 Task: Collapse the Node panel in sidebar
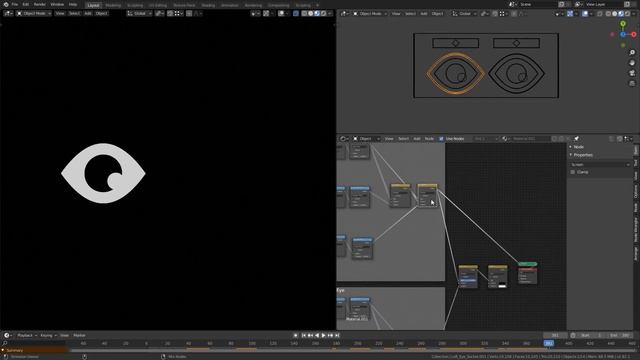coord(578,147)
